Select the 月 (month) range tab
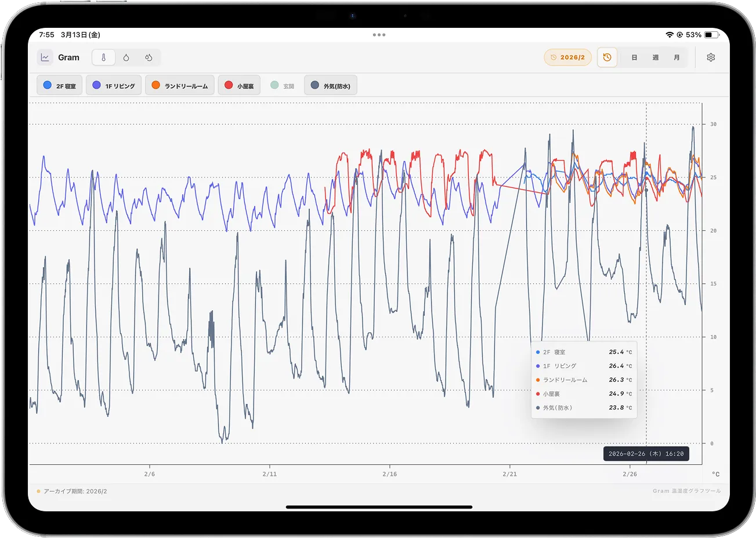The width and height of the screenshot is (756, 538). click(x=677, y=57)
